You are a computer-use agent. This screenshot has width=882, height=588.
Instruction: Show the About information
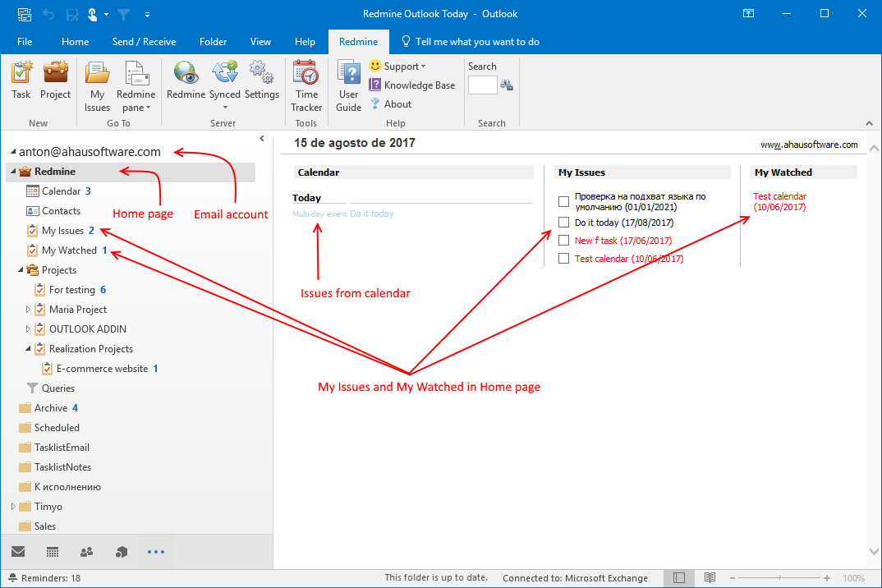pyautogui.click(x=390, y=104)
